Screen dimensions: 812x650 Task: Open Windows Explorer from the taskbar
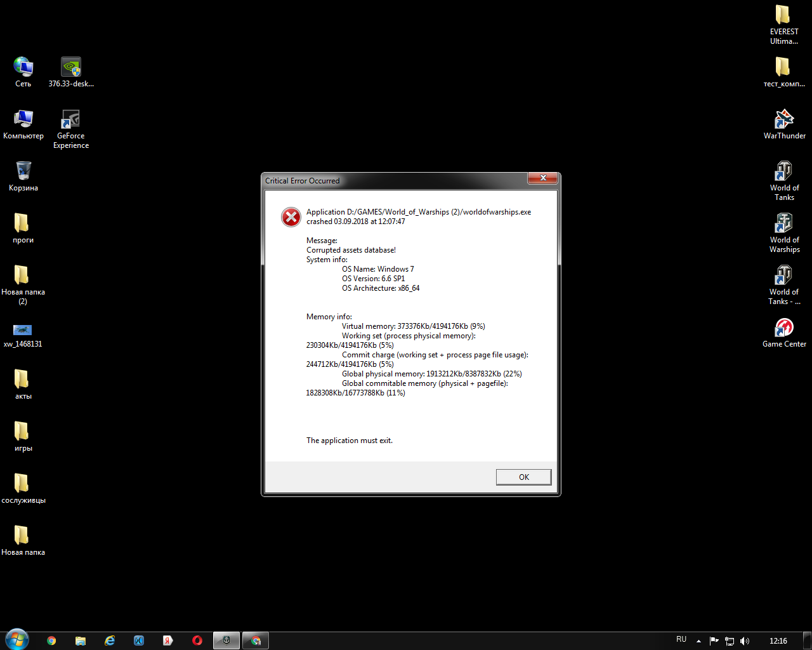81,640
